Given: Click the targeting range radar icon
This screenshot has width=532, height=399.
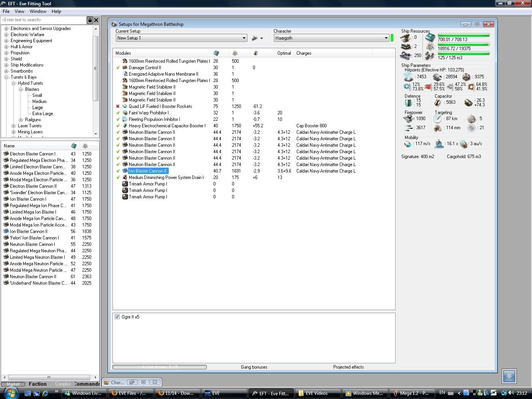Looking at the screenshot, I should tap(437, 119).
